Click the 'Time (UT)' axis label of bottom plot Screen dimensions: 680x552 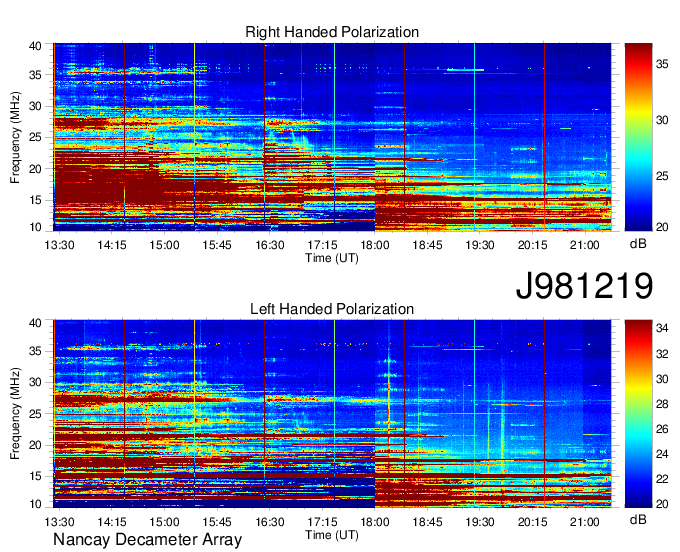pyautogui.click(x=332, y=535)
